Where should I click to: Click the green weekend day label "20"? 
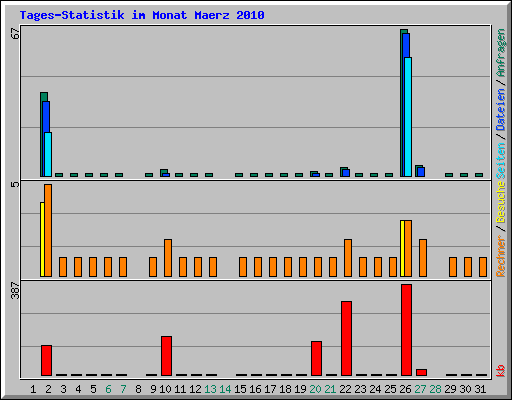point(315,389)
